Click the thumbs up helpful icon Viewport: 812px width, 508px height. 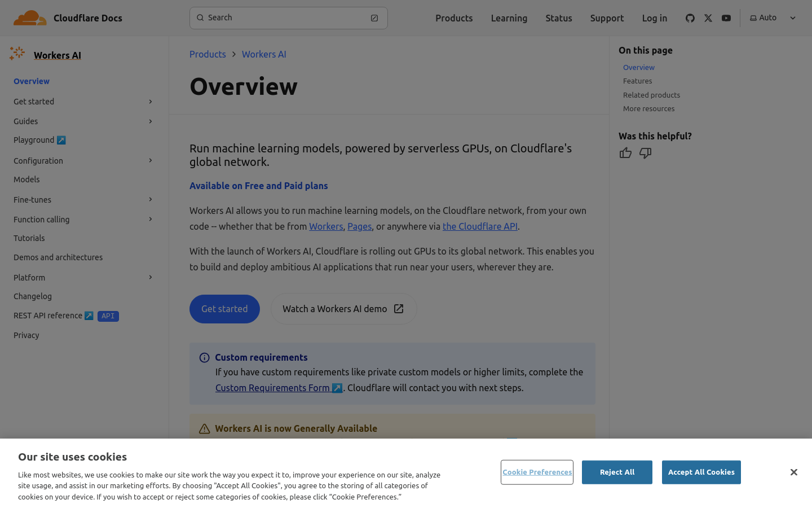tap(625, 153)
